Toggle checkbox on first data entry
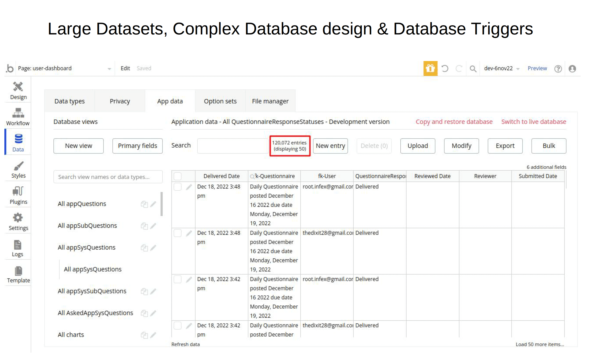 coord(177,187)
